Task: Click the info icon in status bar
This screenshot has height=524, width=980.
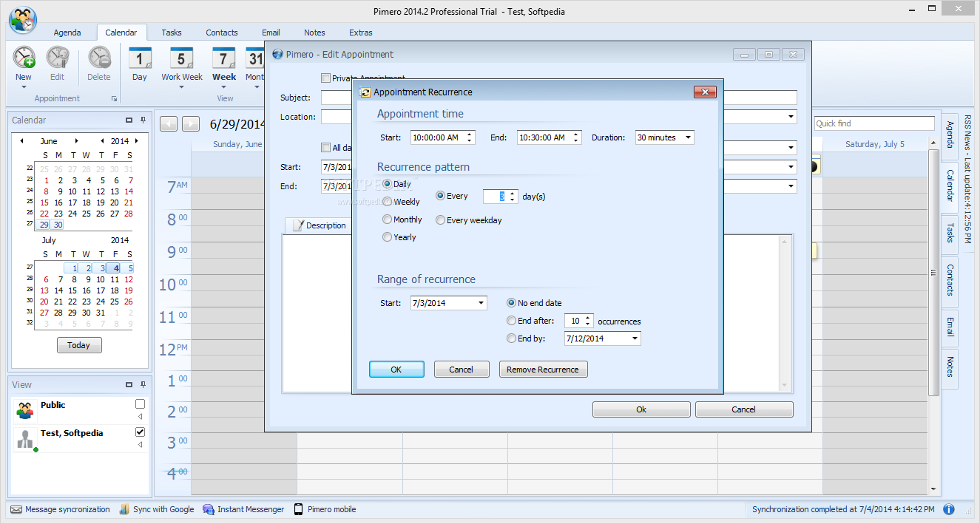Action: pos(949,509)
